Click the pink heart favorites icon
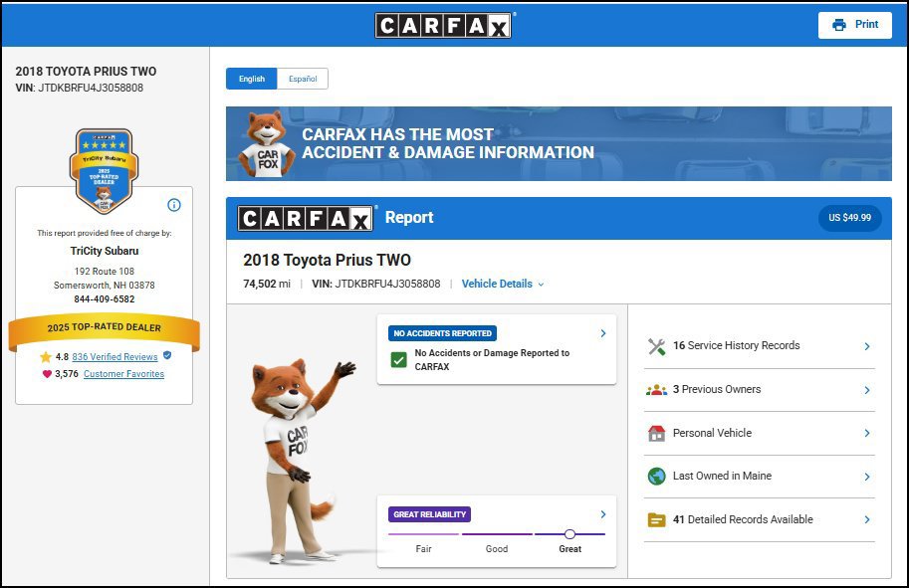The image size is (909, 588). [47, 374]
